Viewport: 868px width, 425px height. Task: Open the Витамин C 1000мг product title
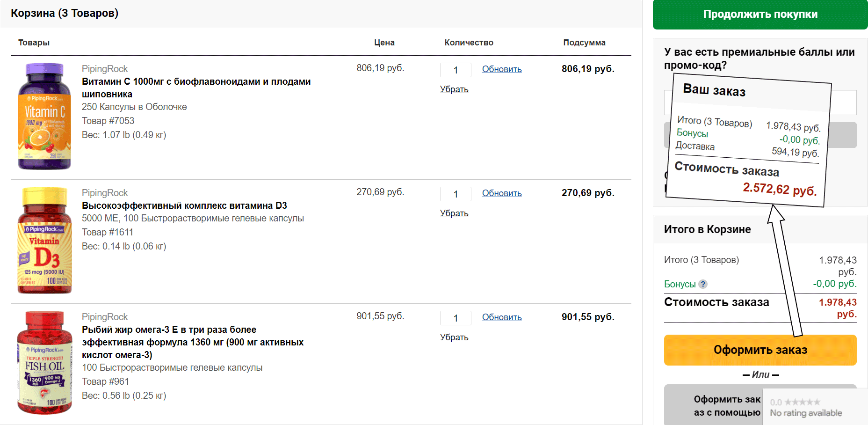pyautogui.click(x=196, y=88)
